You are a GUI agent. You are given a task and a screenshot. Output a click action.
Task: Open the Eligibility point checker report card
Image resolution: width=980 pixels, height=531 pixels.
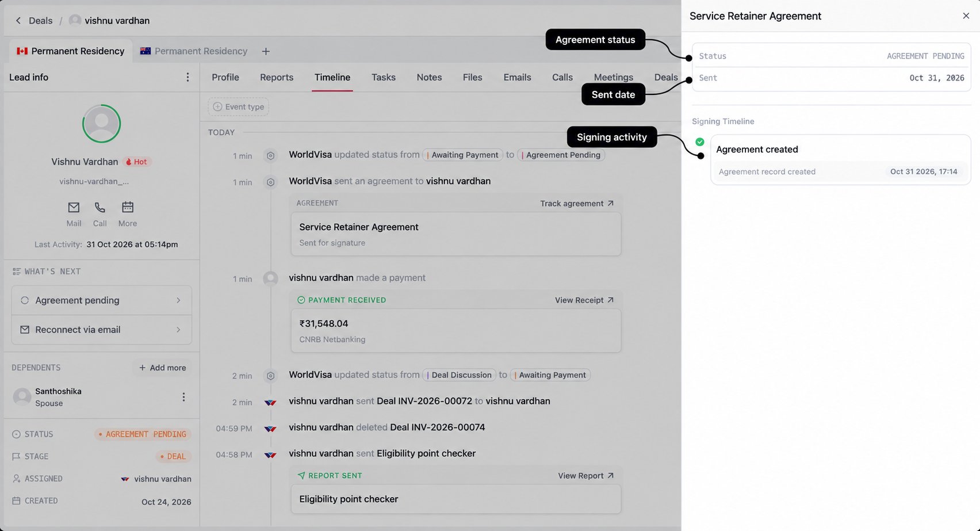pos(456,499)
